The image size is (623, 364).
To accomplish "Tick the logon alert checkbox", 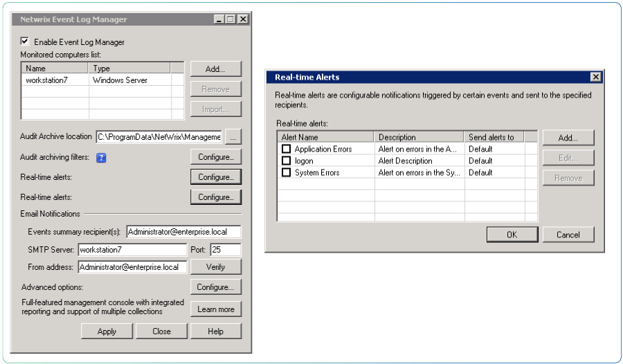I will [x=286, y=161].
